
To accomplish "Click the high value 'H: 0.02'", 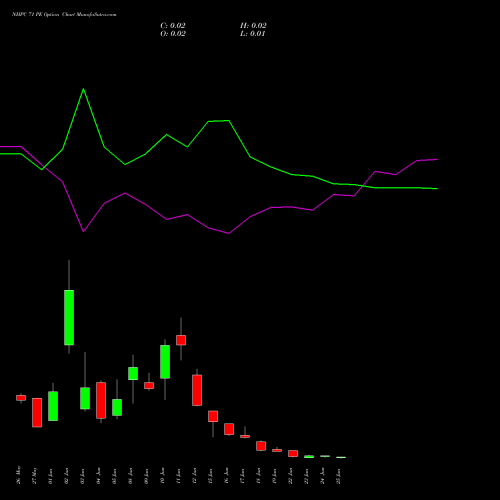I will [253, 26].
